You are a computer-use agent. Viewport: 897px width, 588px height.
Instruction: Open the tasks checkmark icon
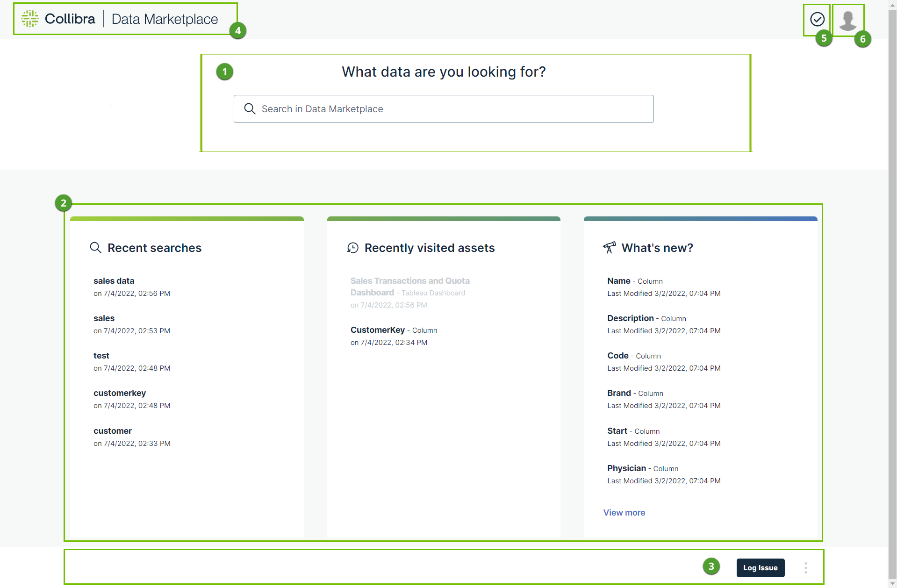817,19
